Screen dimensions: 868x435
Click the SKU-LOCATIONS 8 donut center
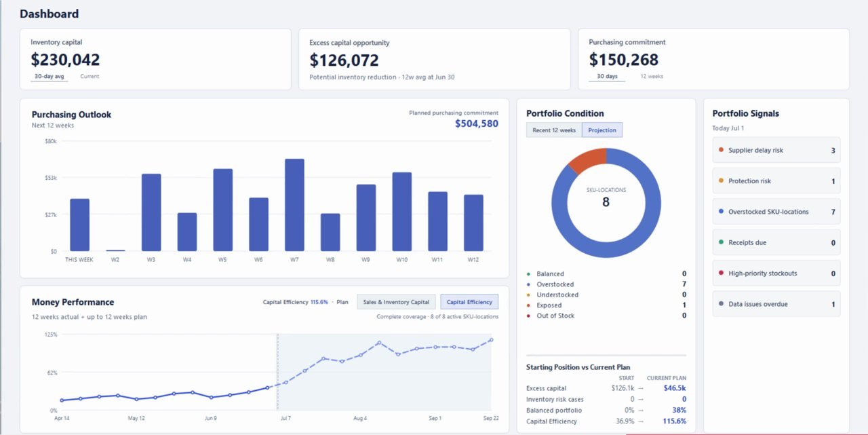pos(606,197)
